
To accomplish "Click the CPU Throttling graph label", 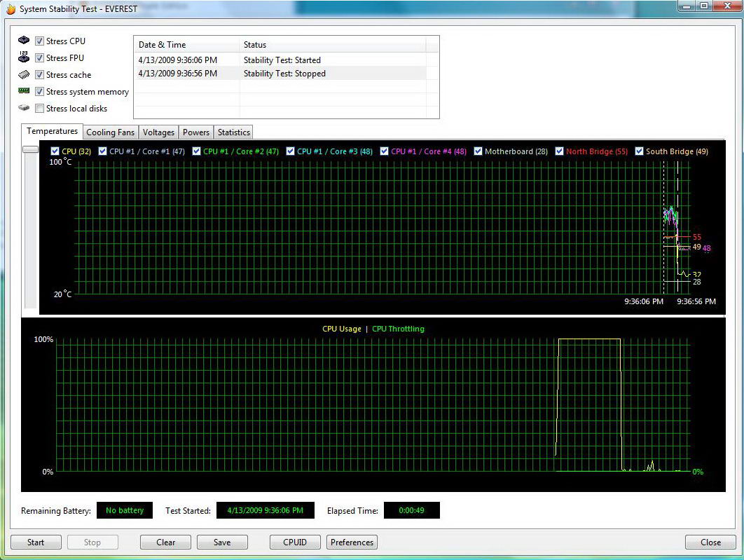I will (398, 329).
